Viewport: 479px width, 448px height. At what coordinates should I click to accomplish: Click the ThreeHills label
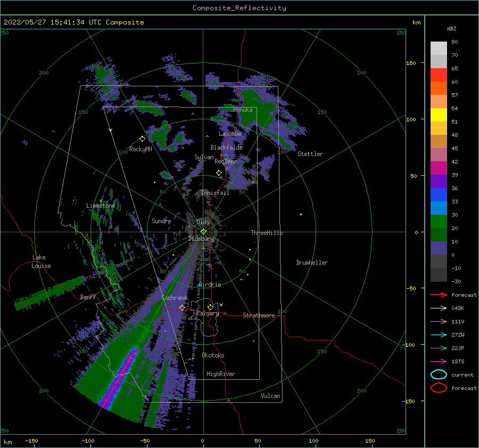click(267, 233)
